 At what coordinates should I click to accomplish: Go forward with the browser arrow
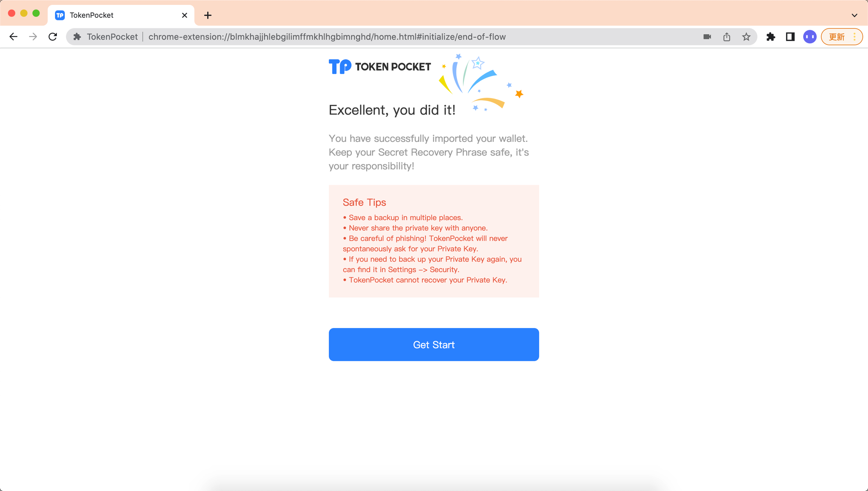click(x=33, y=37)
